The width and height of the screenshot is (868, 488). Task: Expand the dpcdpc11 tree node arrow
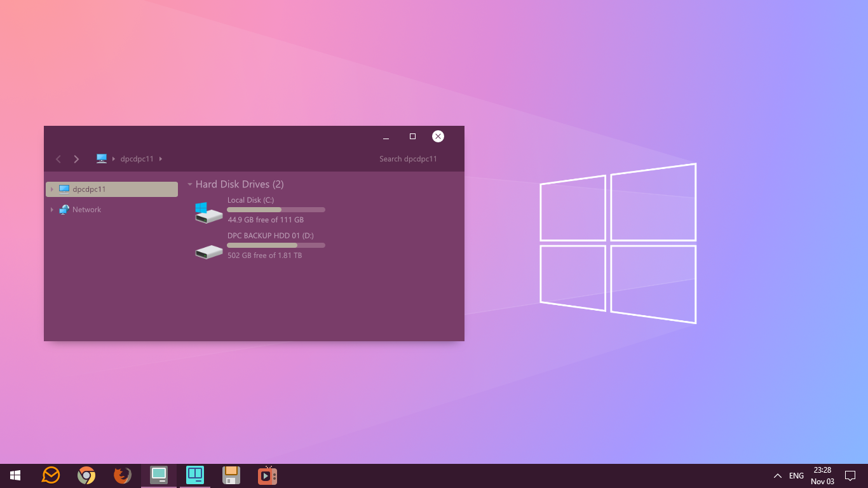pos(52,189)
